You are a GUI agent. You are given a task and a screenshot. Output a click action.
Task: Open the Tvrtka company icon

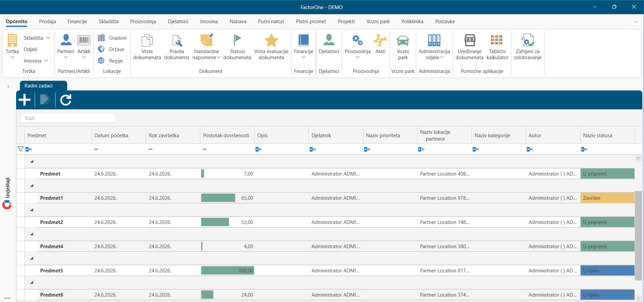[12, 40]
